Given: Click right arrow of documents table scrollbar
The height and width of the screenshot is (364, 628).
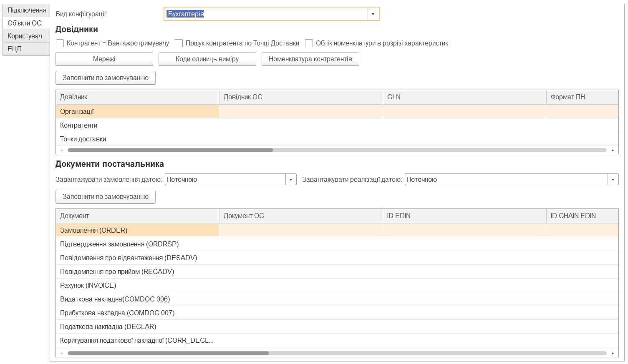Looking at the screenshot, I should tap(613, 353).
